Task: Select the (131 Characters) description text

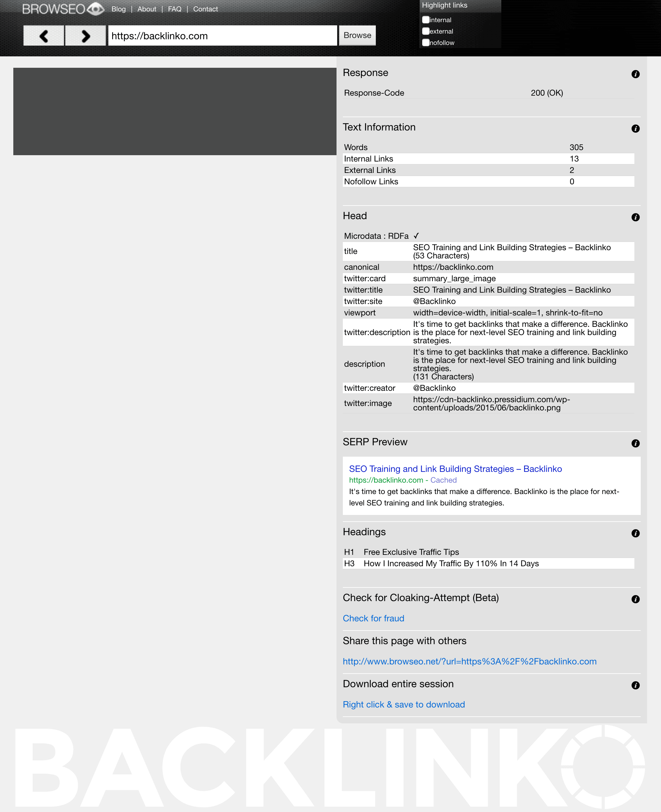Action: coord(443,377)
